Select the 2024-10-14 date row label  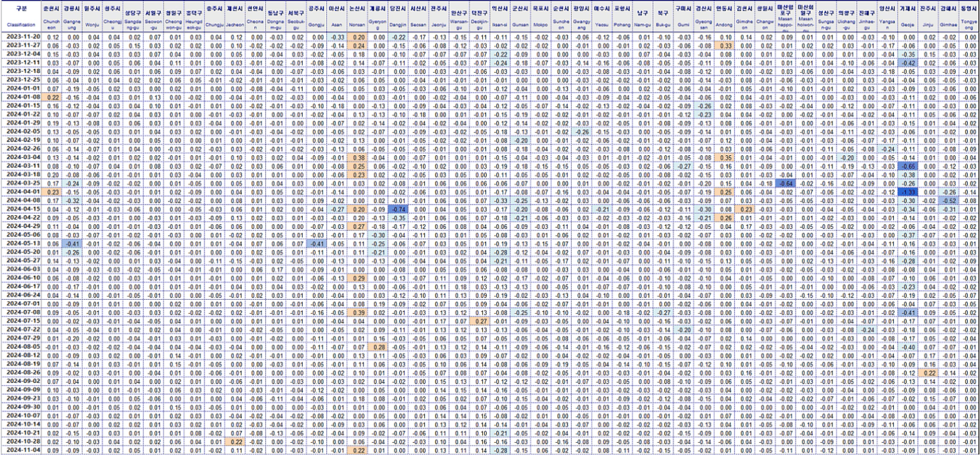pos(22,424)
